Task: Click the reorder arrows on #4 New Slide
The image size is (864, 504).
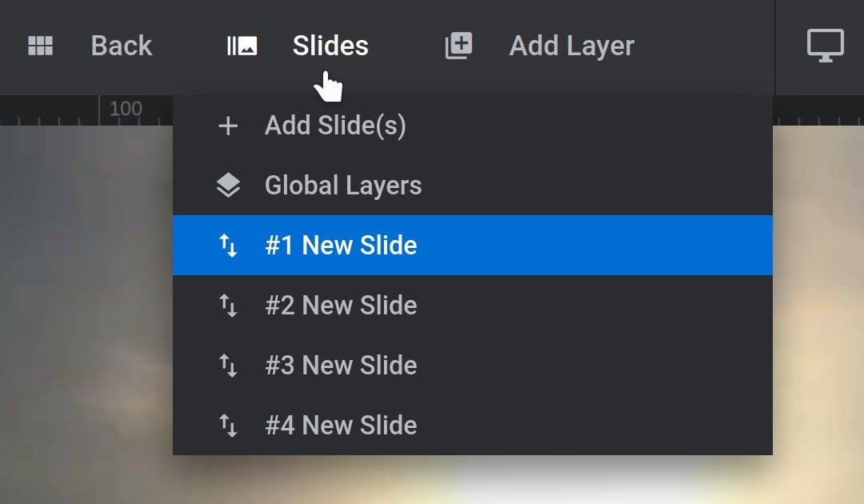Action: (228, 426)
